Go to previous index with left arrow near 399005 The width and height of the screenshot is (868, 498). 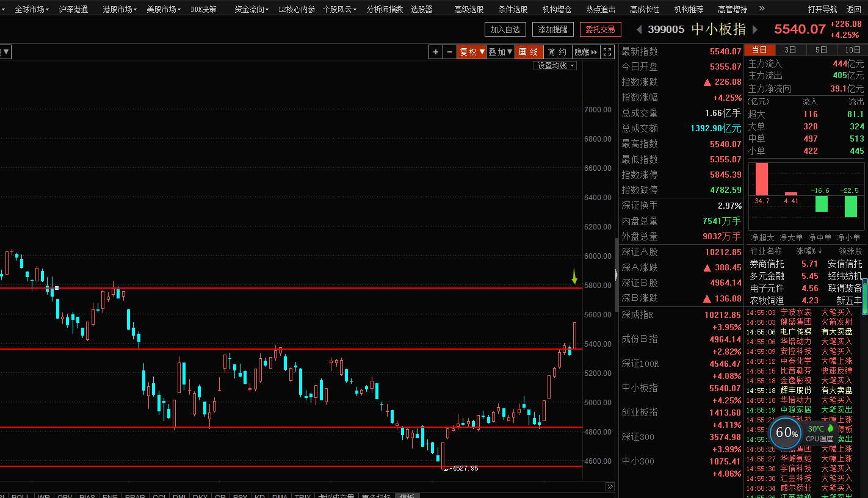coord(639,29)
